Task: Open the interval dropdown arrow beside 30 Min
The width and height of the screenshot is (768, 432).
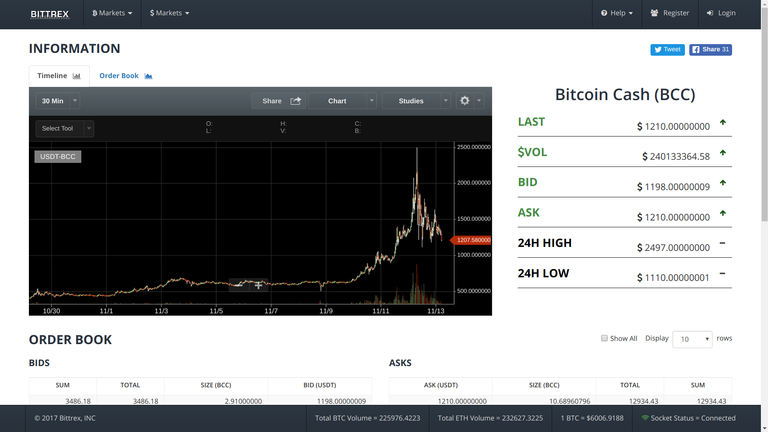Action: click(75, 101)
